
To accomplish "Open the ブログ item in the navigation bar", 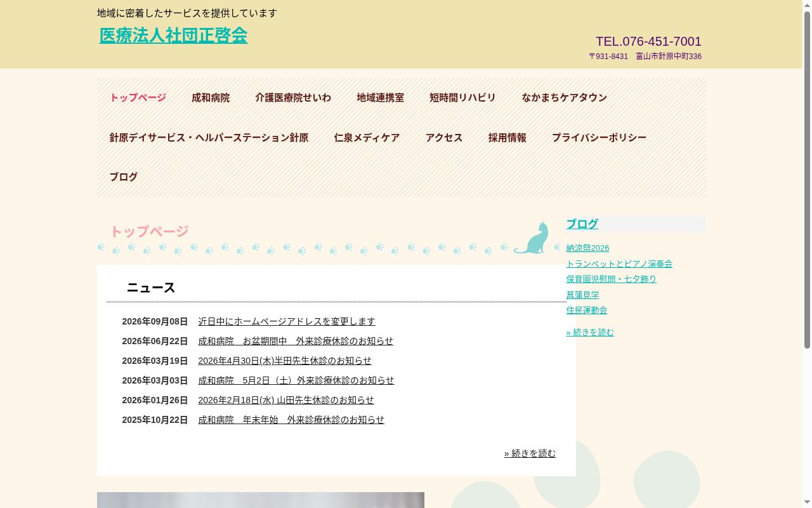I will tap(124, 177).
